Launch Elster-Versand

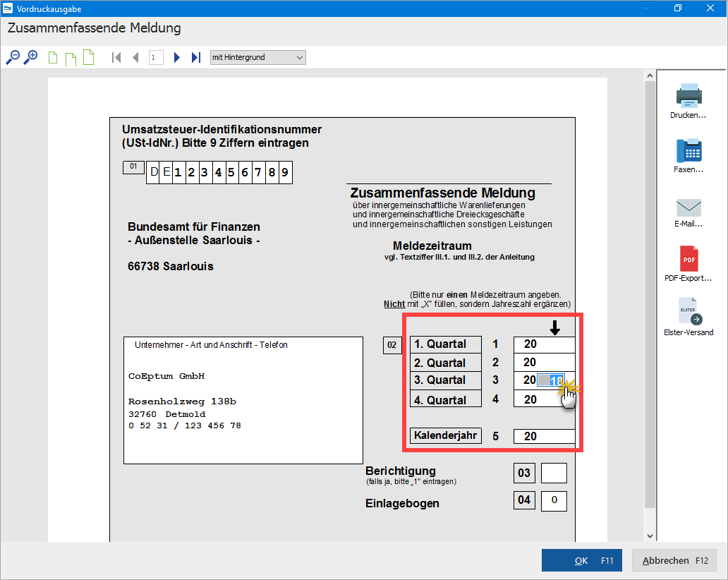tap(688, 317)
